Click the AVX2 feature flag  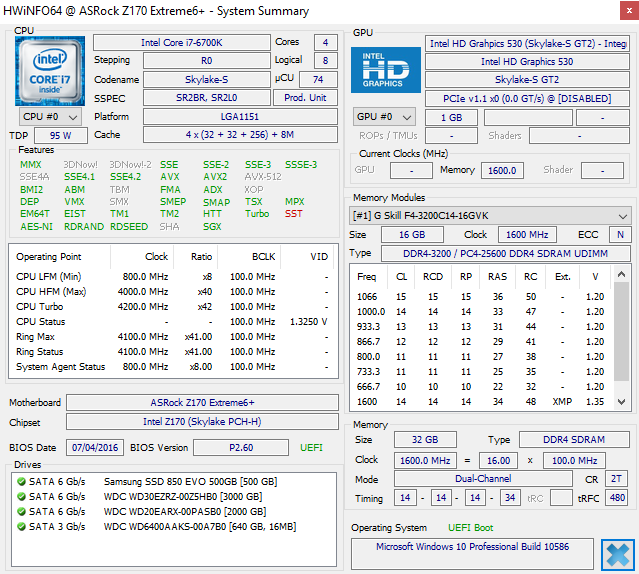(x=215, y=177)
